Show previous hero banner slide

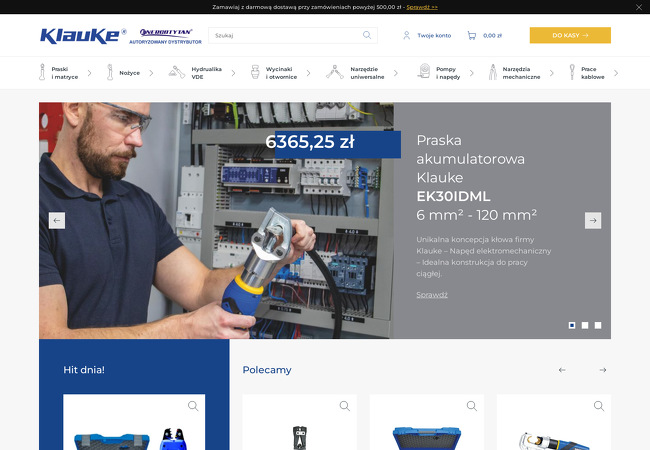click(x=57, y=220)
